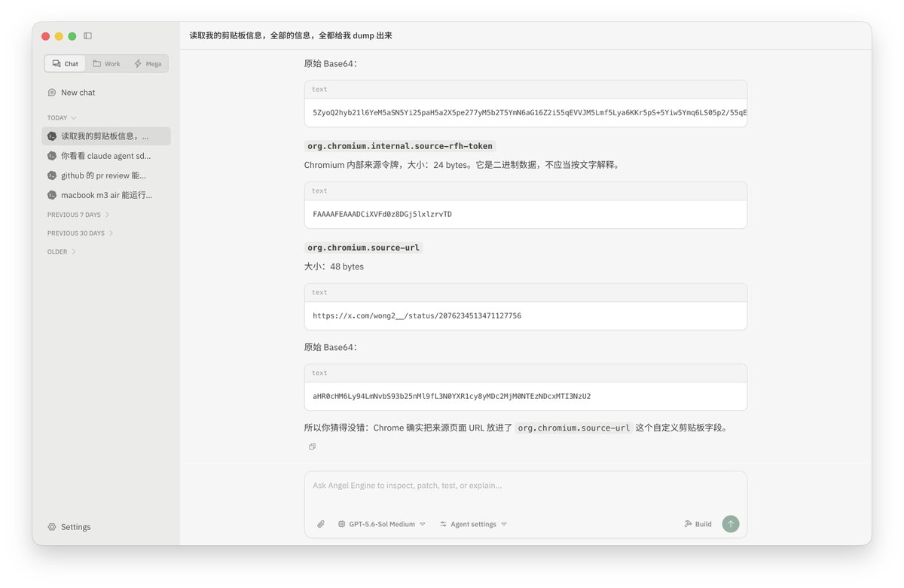Start a New chat

point(105,93)
